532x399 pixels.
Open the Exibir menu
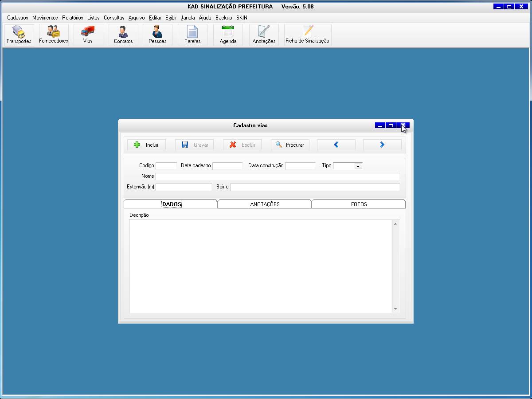171,18
